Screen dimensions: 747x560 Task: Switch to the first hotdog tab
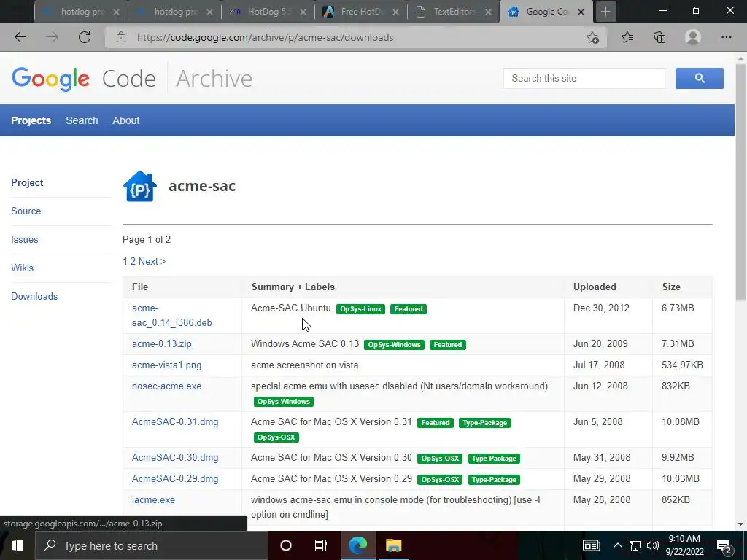coord(81,12)
